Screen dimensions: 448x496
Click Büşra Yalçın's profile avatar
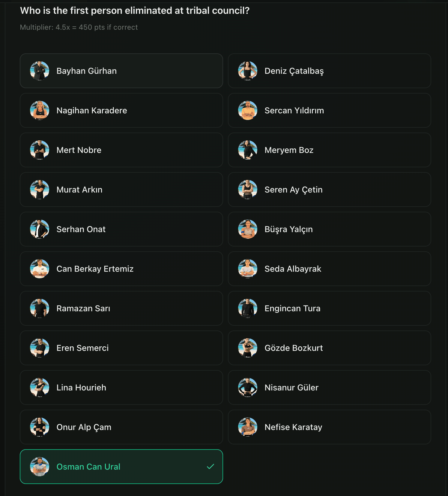coord(247,229)
